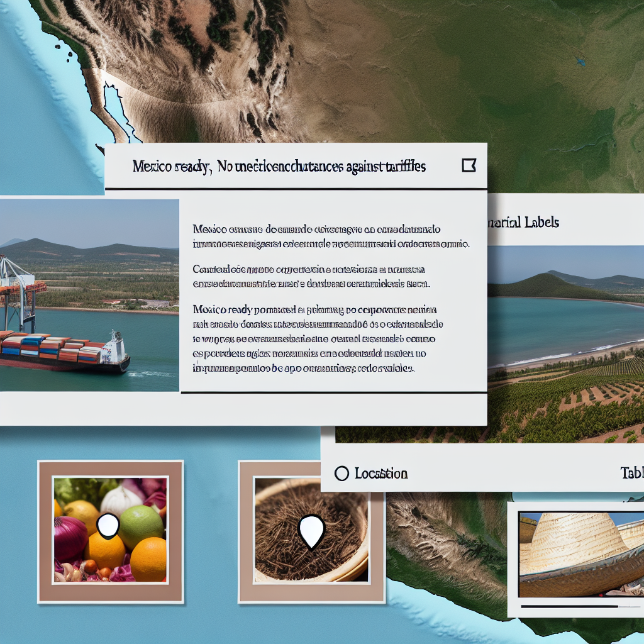
Task: Open the container ship photo
Action: click(89, 296)
